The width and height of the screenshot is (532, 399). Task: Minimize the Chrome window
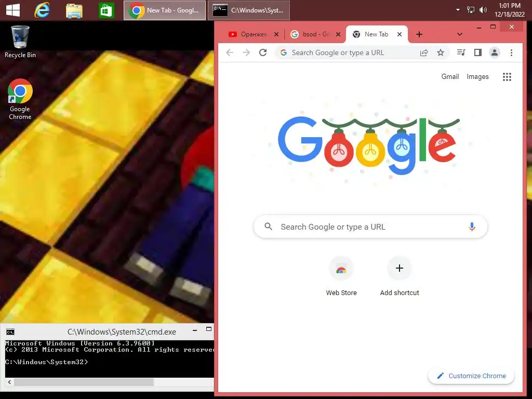point(478,27)
